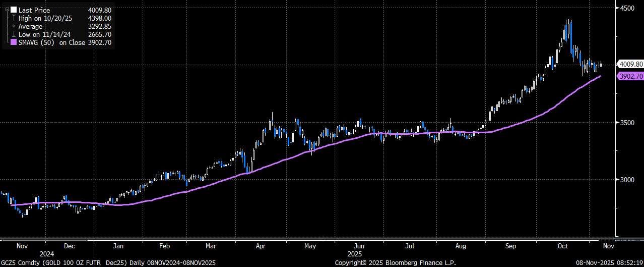Image resolution: width=644 pixels, height=267 pixels.
Task: Click the Average marker icon in legend
Action: click(x=13, y=26)
